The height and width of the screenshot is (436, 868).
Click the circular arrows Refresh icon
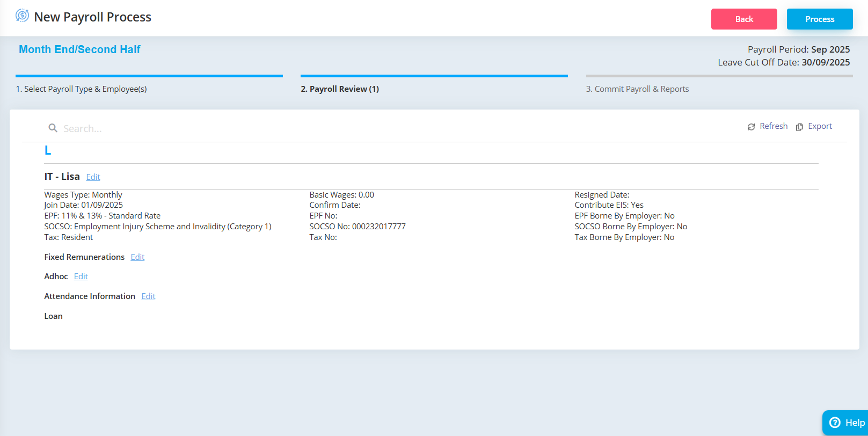tap(751, 127)
